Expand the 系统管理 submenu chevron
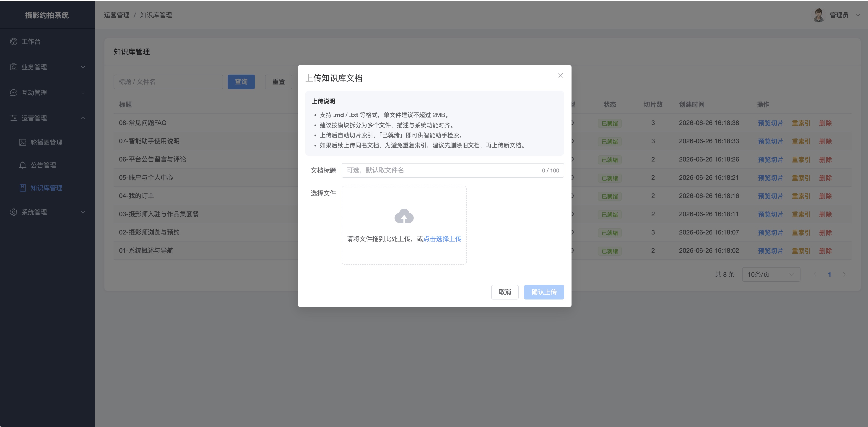Screen dimensions: 868x427 point(83,212)
